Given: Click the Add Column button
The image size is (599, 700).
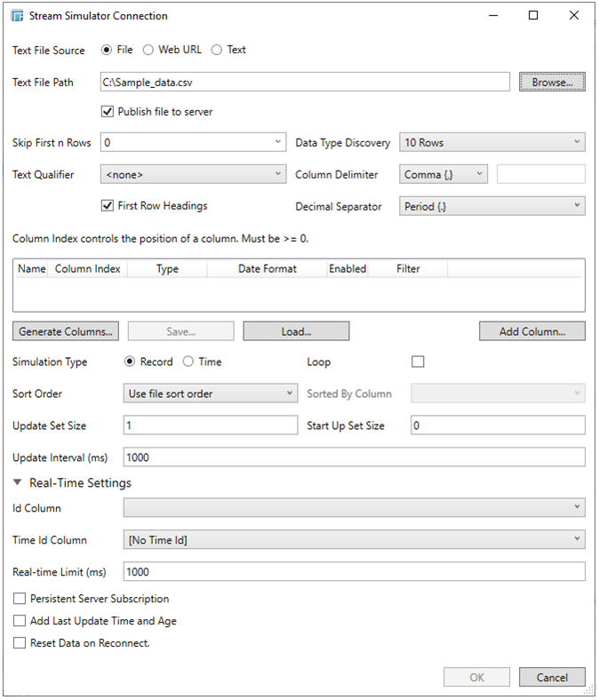Looking at the screenshot, I should (x=531, y=331).
